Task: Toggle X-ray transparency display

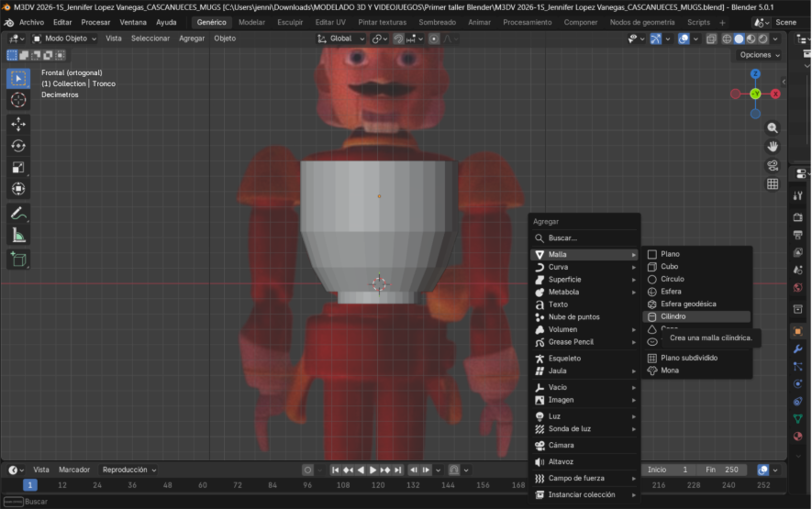Action: coord(711,39)
